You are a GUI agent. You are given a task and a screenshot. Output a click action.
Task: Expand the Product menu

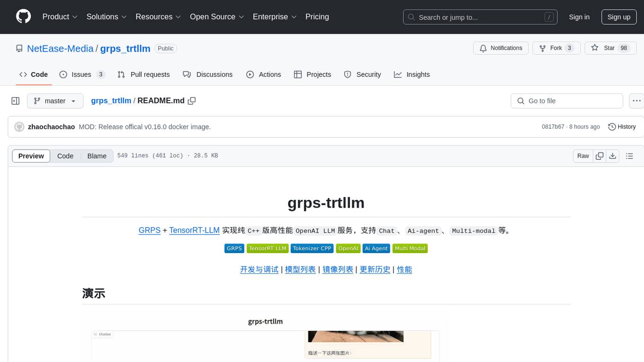(60, 17)
